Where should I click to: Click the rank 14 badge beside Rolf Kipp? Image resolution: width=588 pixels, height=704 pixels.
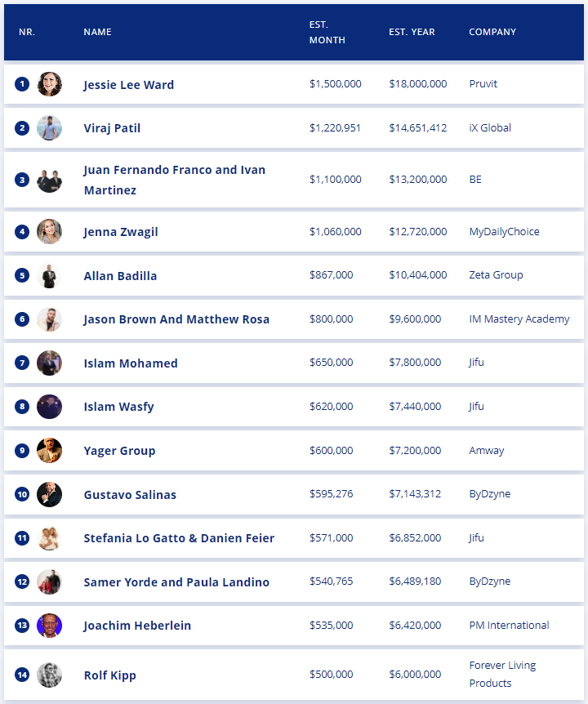coord(22,675)
